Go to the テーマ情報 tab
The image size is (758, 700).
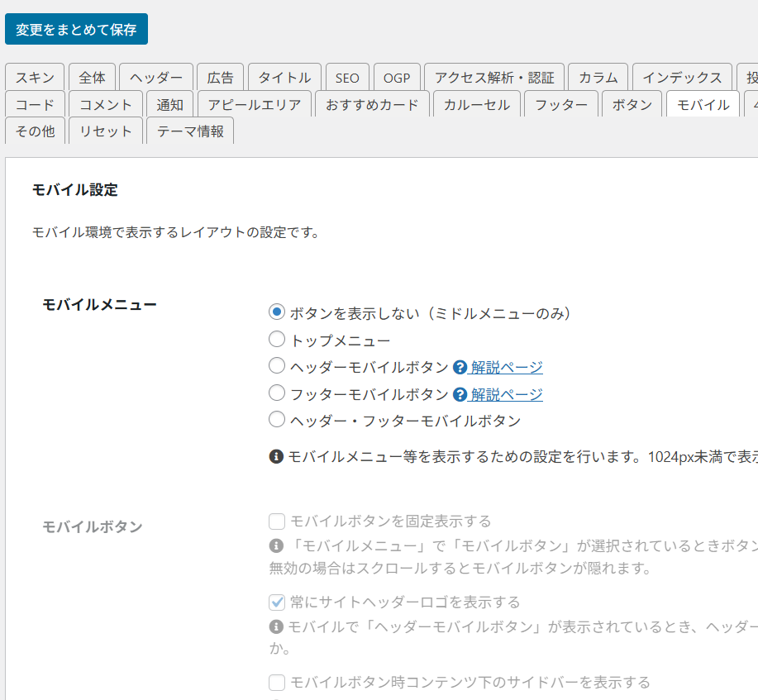click(190, 131)
